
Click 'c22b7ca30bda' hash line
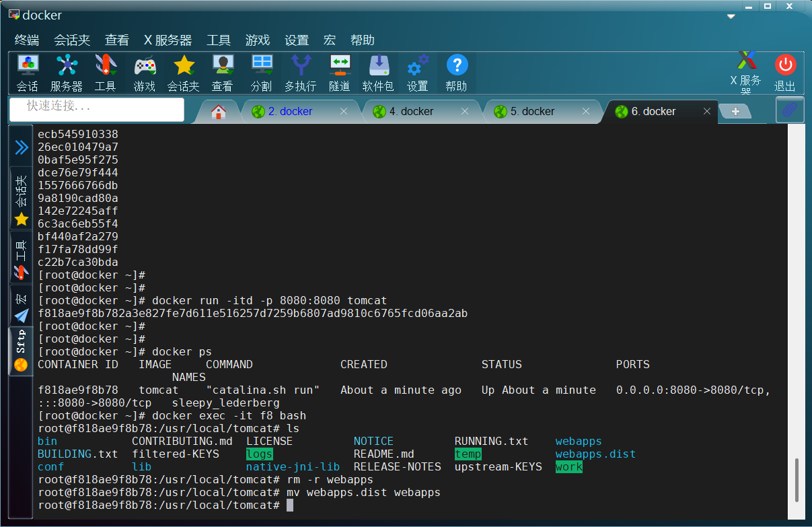tap(78, 262)
